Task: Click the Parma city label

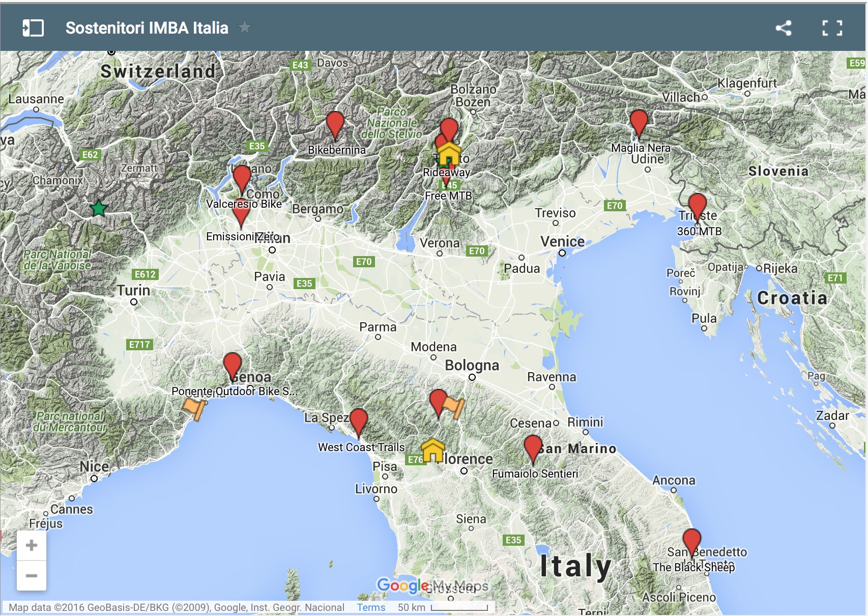Action: point(378,327)
